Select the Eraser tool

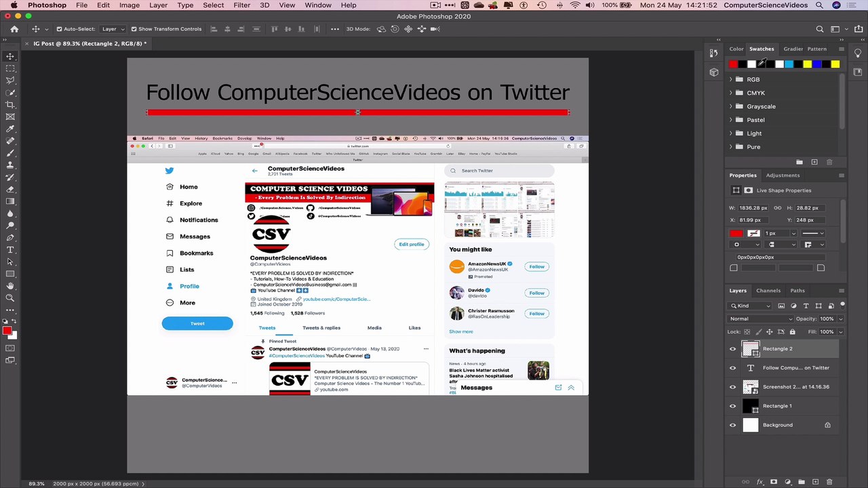(10, 189)
